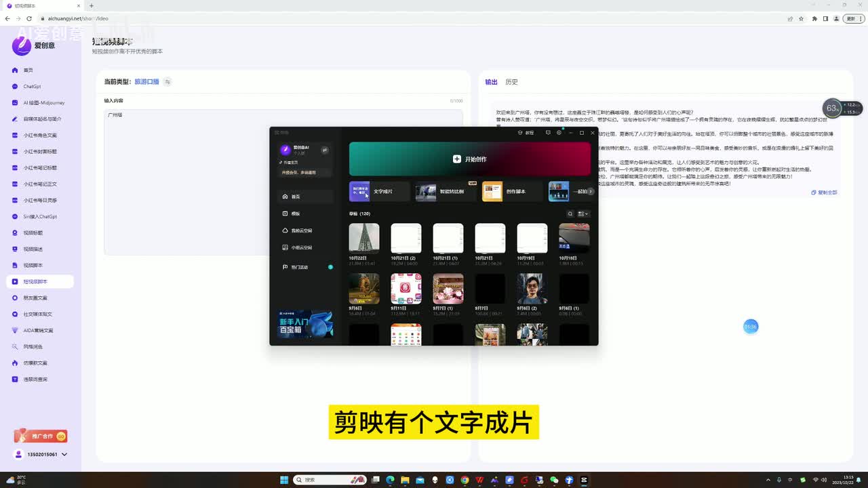Click 复制全部 copy all link
Screen dimensions: 868x488
click(x=825, y=192)
